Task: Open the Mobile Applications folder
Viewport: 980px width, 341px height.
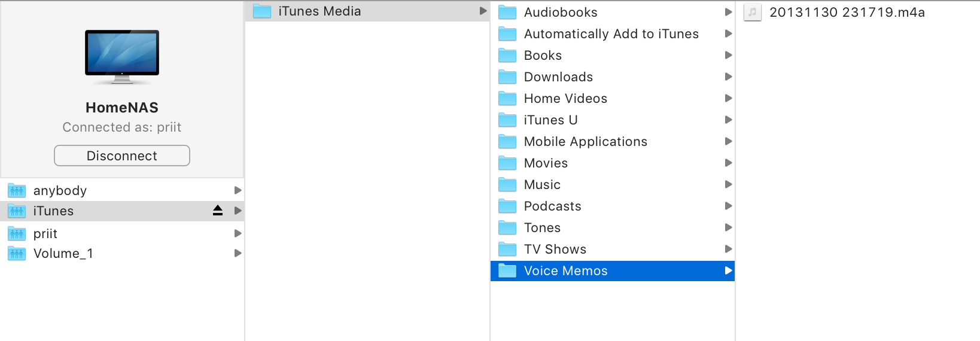Action: pyautogui.click(x=613, y=141)
